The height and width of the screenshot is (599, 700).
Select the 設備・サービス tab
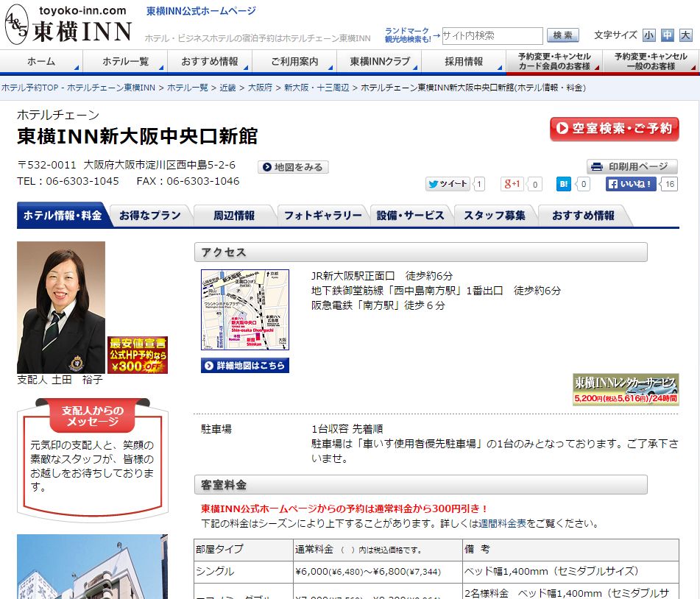tap(410, 215)
